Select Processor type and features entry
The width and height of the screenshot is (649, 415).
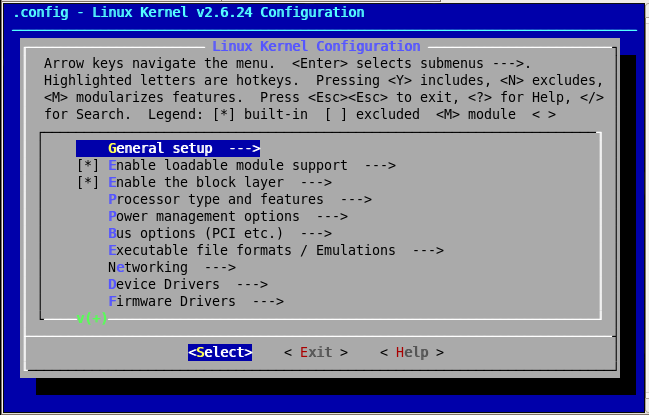tap(240, 199)
